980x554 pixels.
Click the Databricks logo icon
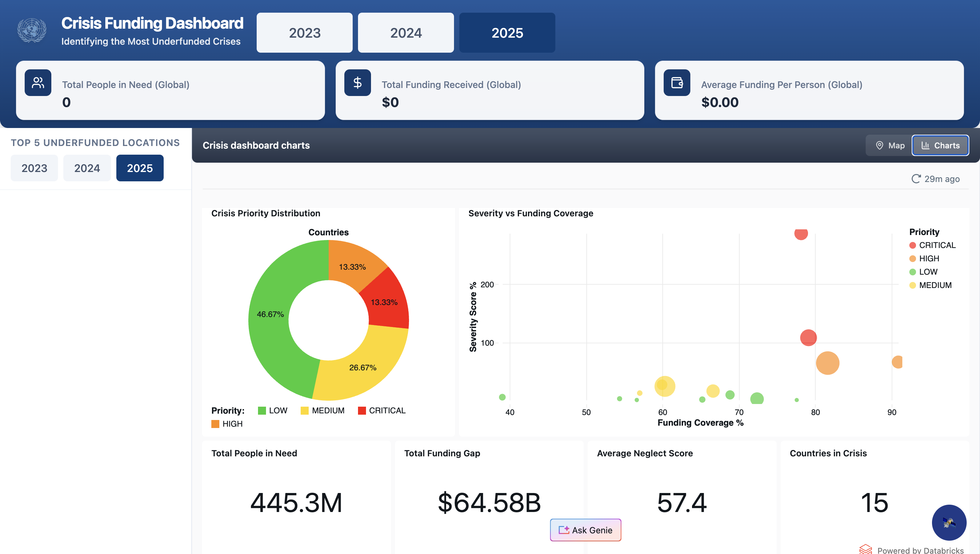(865, 549)
